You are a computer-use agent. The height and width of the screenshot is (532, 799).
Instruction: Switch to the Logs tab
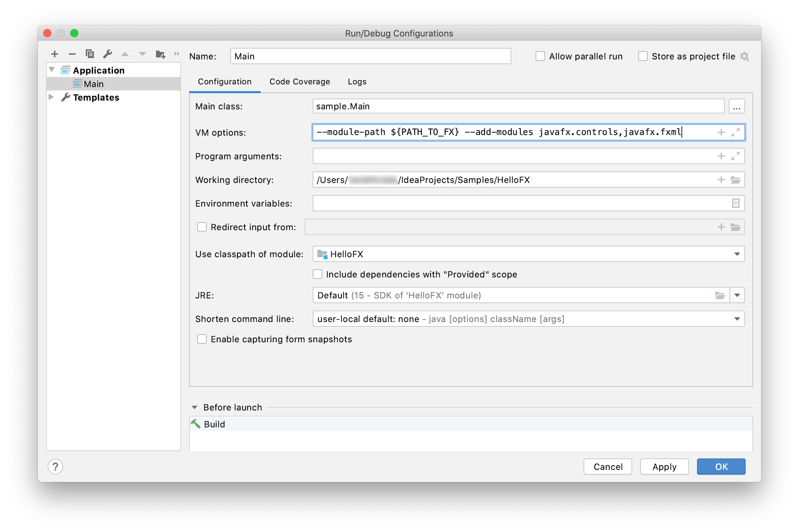point(357,82)
